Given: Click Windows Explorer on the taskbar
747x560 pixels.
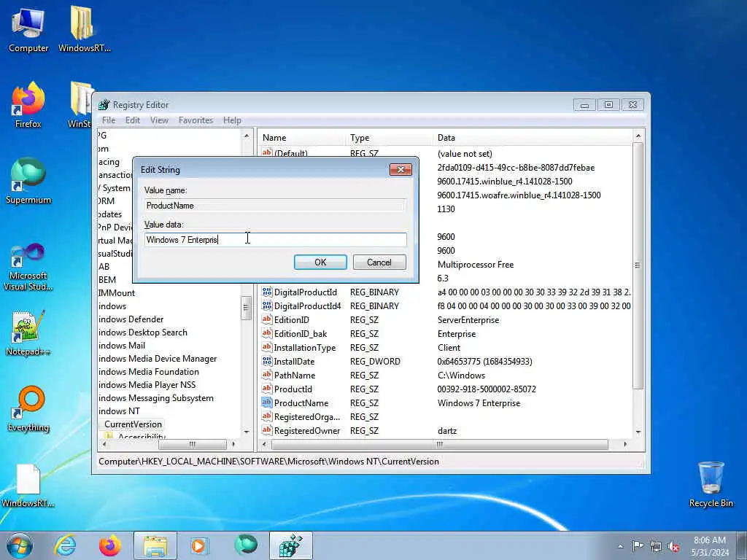Looking at the screenshot, I should click(x=155, y=545).
